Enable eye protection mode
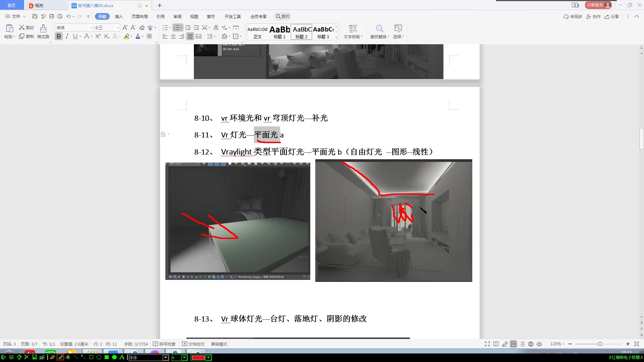 point(539,344)
